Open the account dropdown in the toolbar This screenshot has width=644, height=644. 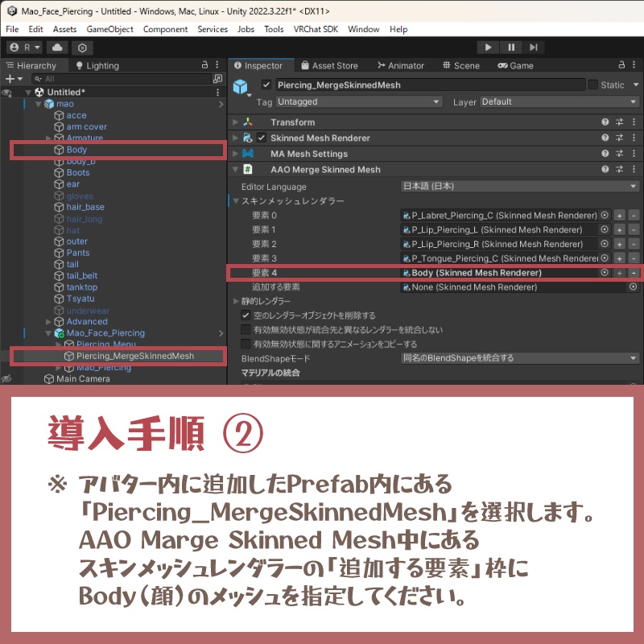point(25,47)
